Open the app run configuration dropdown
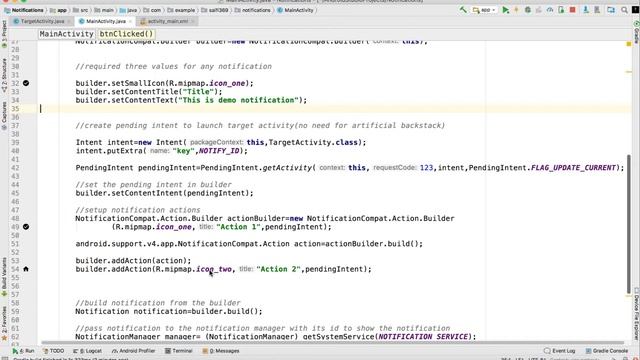 [x=484, y=10]
